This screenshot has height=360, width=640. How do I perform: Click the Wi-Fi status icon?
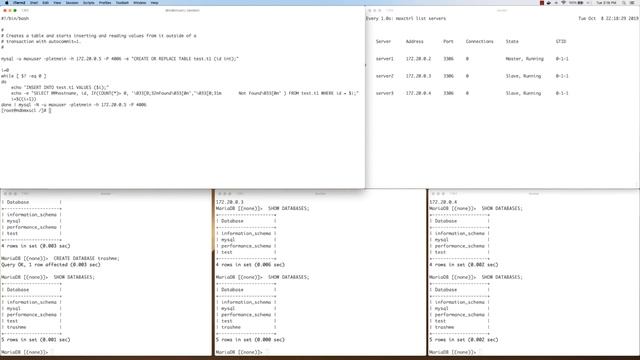pos(563,2)
